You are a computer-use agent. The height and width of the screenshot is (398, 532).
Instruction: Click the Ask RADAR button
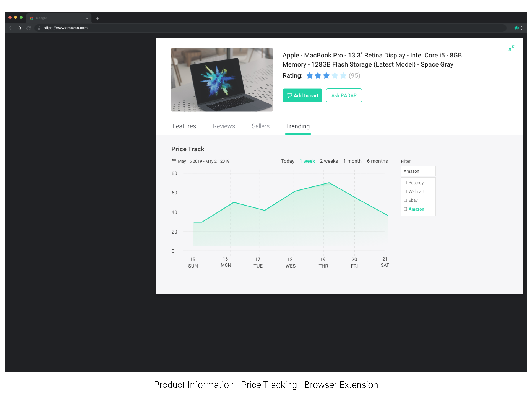[x=344, y=95]
